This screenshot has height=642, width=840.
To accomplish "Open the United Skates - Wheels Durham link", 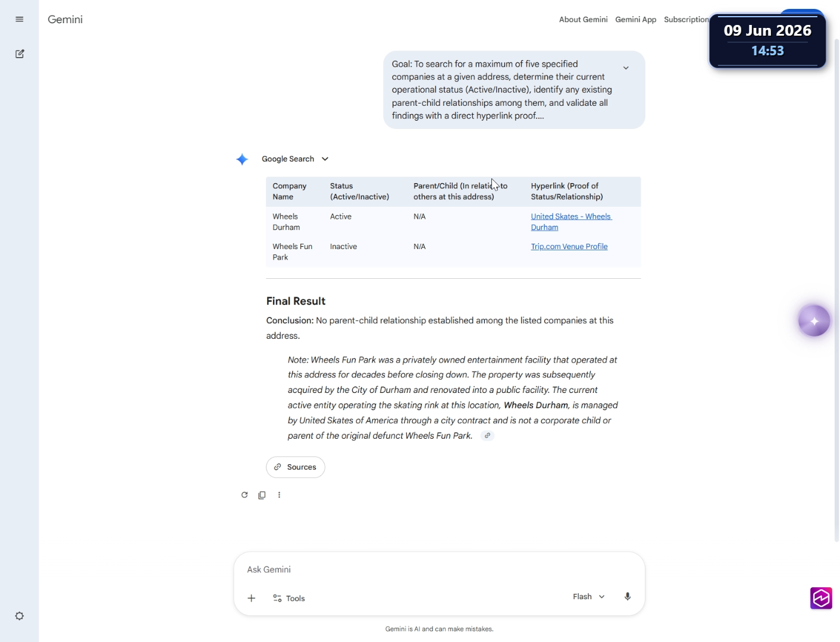I will 571,222.
